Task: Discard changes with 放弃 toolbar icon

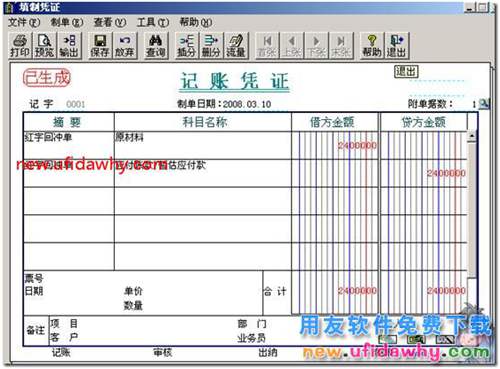Action: point(124,46)
